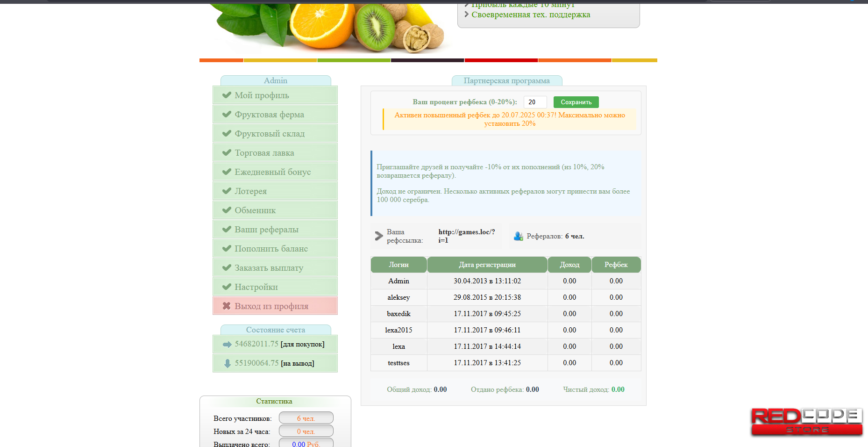
Task: Open the Настройки page
Action: (275, 287)
